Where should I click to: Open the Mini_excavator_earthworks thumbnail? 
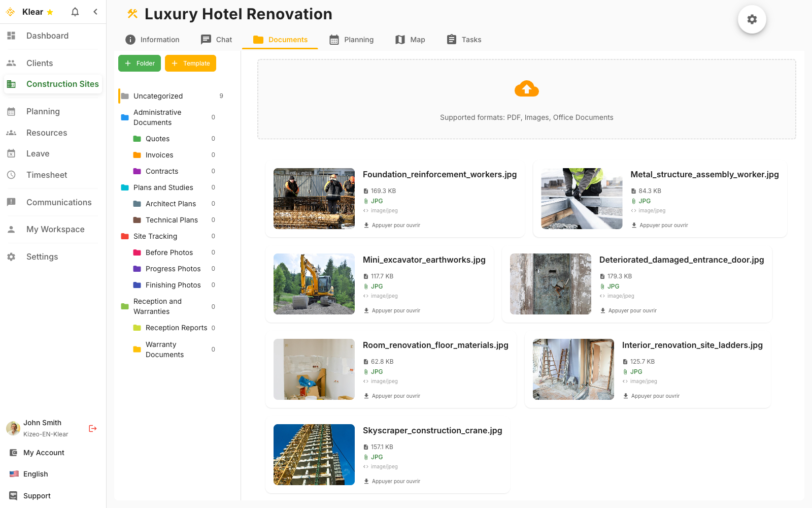click(314, 283)
